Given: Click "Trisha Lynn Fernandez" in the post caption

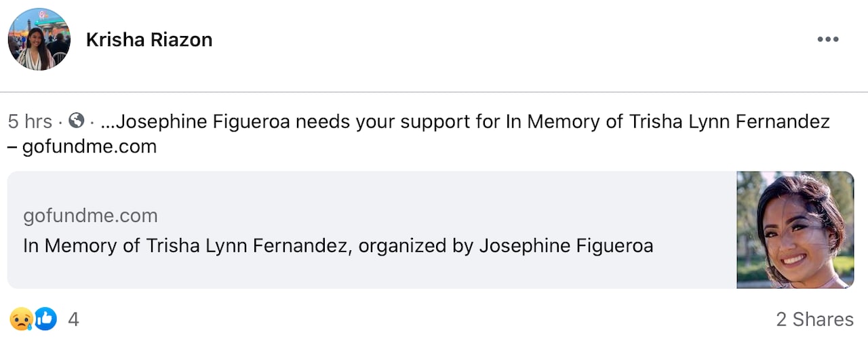Looking at the screenshot, I should 729,122.
